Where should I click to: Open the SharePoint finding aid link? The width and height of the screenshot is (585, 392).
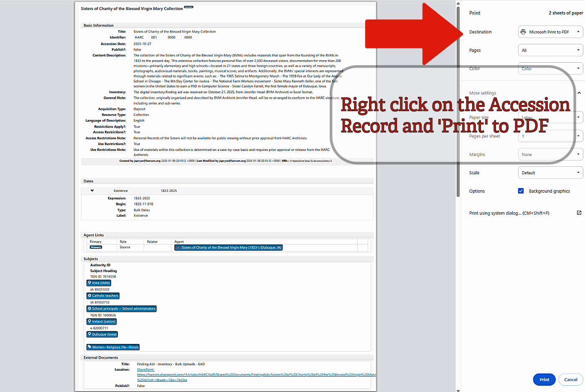(145, 369)
